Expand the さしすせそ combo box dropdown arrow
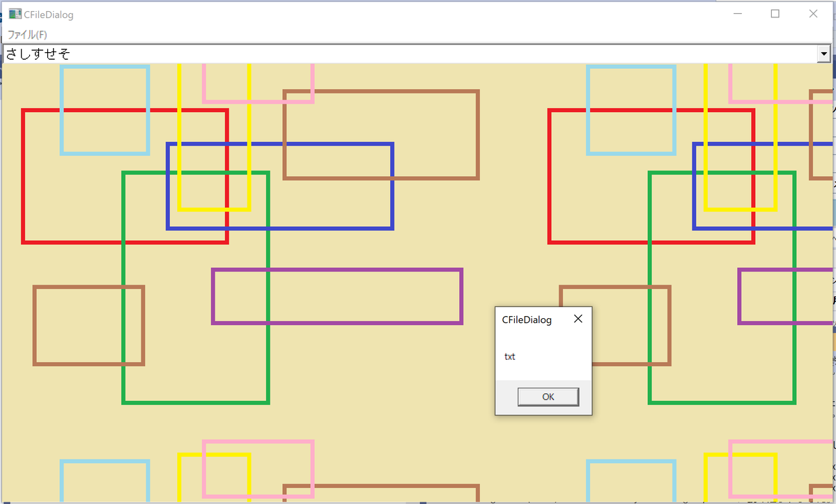Viewport: 836px width, 504px height. coord(824,54)
